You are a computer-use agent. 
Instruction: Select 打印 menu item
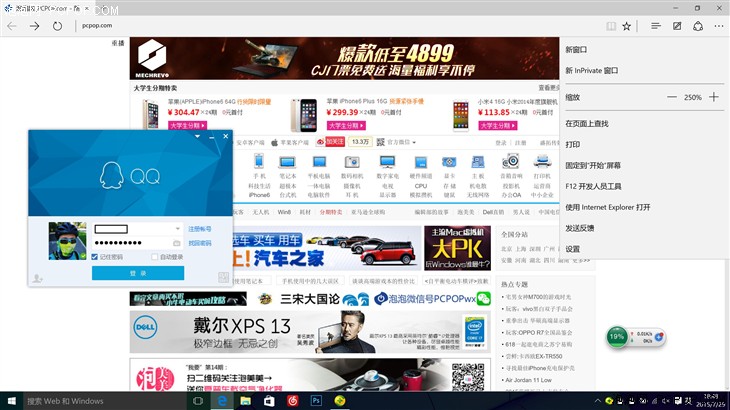tap(573, 144)
